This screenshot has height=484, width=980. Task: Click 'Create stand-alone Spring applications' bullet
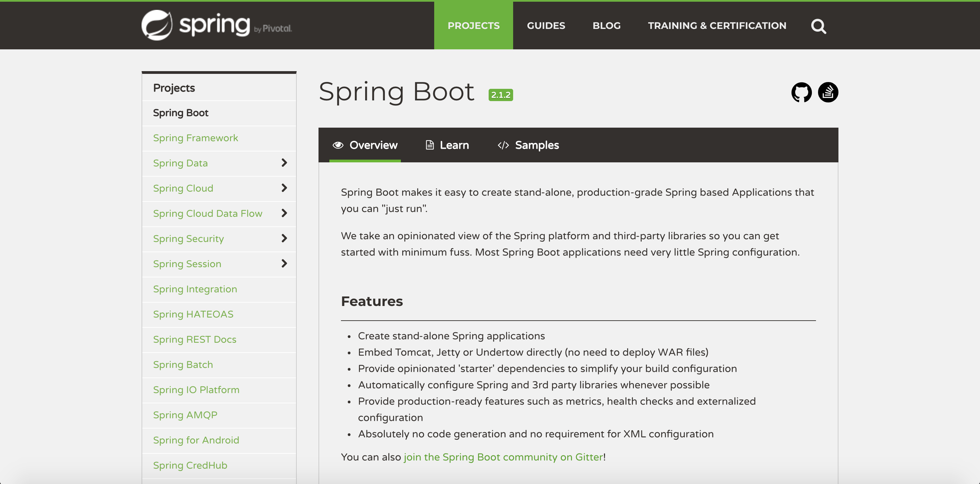tap(451, 336)
